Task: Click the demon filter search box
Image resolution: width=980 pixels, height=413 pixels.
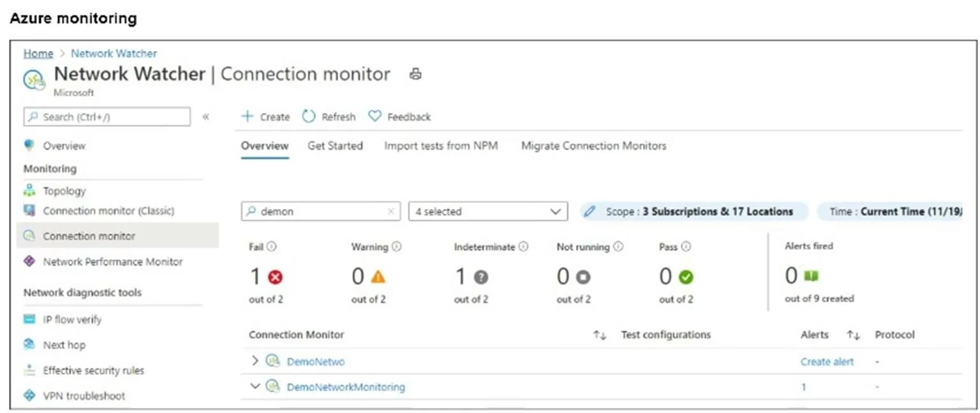Action: (x=321, y=212)
